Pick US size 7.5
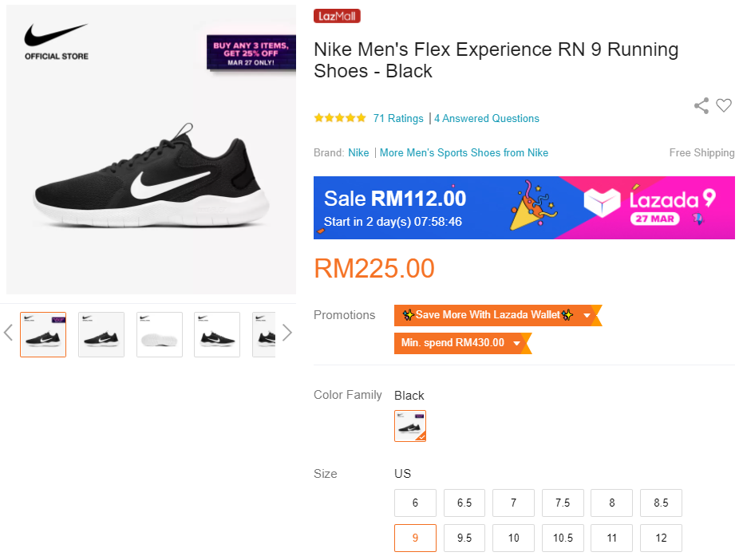This screenshot has width=743, height=560. click(x=563, y=503)
